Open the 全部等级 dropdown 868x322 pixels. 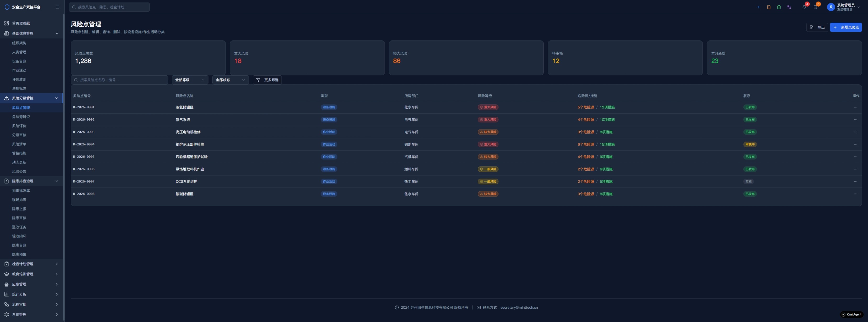190,80
